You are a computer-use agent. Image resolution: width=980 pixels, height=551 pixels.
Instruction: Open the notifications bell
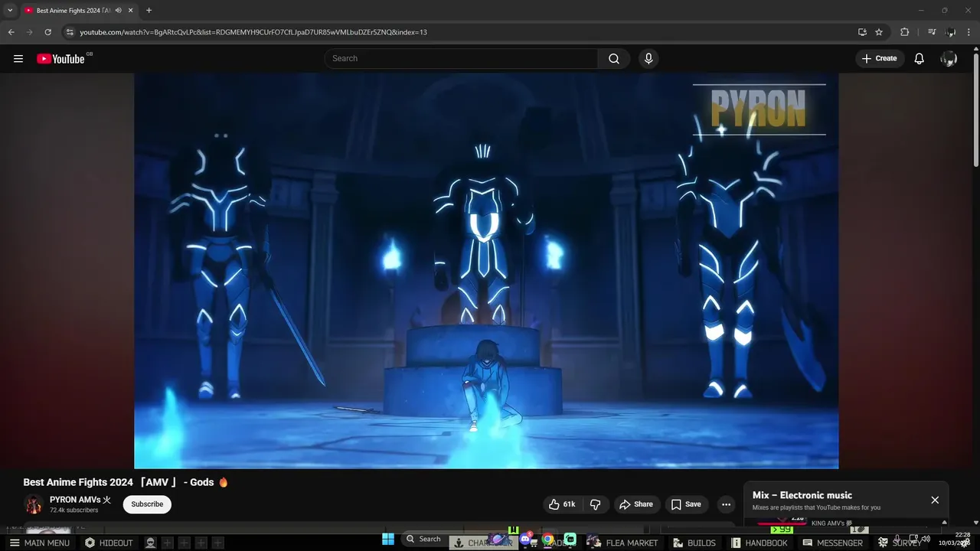point(920,58)
